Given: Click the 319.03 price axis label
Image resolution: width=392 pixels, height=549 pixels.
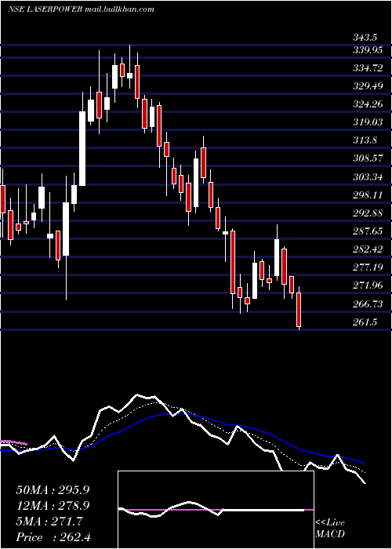Looking at the screenshot, I should 368,122.
